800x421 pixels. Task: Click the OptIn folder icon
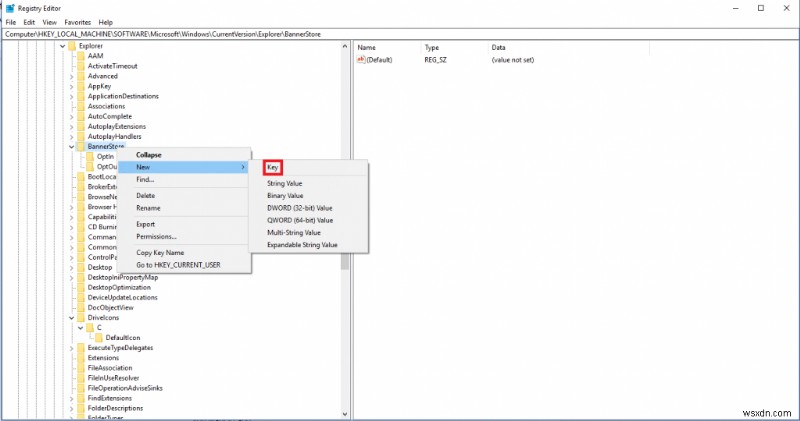pos(90,157)
